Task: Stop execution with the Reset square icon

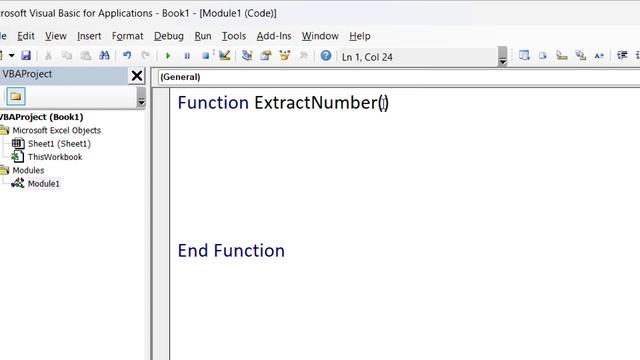Action: coord(206,56)
